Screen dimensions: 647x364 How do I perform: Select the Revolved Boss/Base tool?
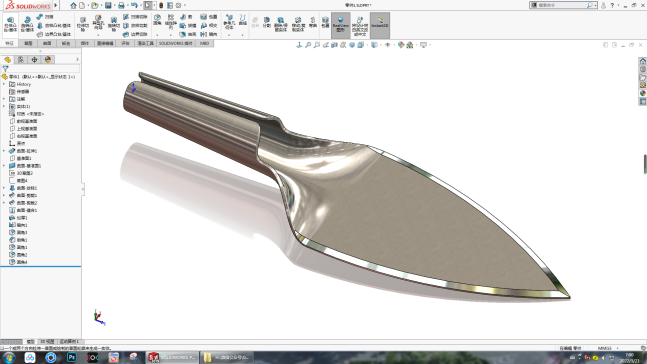click(27, 25)
